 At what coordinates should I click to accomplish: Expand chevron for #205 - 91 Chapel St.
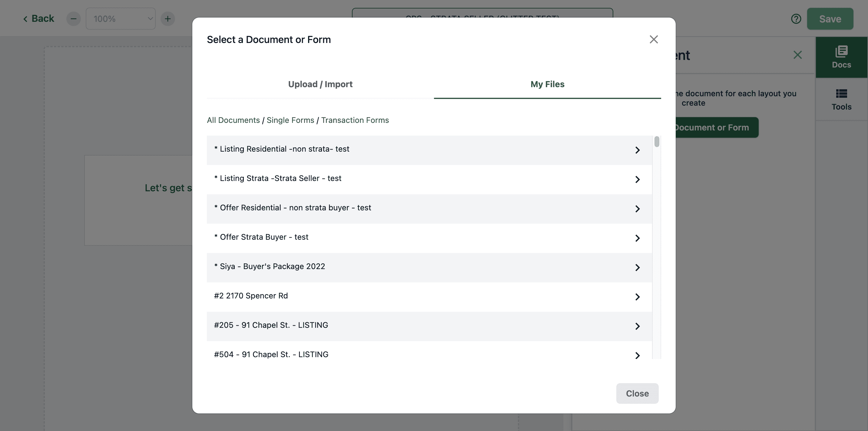637,326
